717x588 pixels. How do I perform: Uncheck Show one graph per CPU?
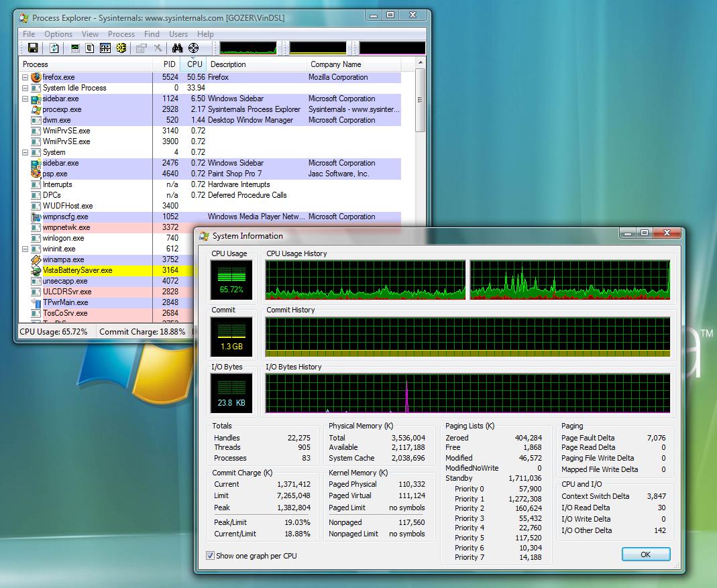pos(211,556)
